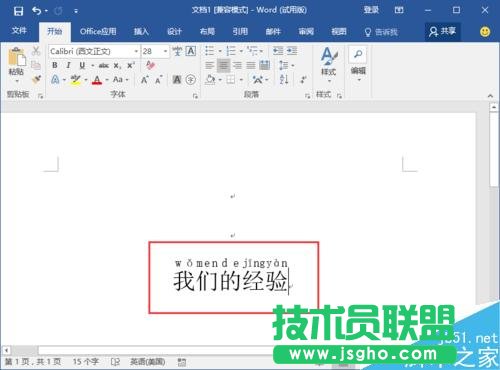Cut the selected text
The width and height of the screenshot is (500, 370).
[x=36, y=51]
